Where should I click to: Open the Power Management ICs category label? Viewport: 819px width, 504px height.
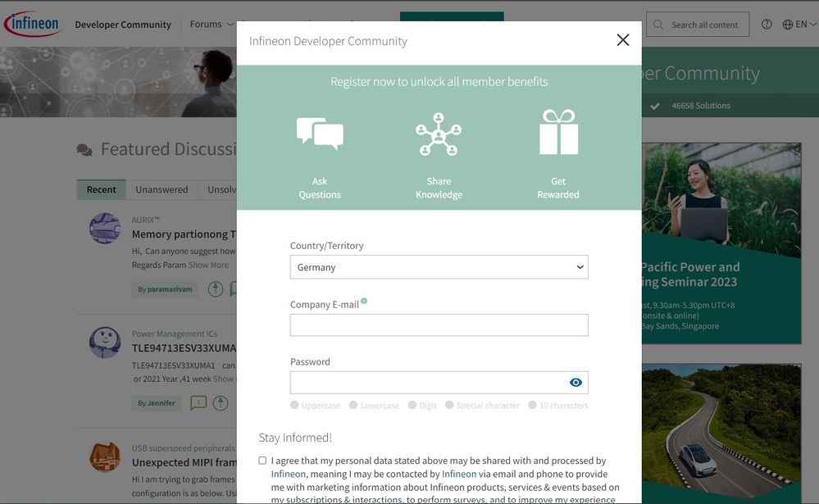click(x=175, y=334)
